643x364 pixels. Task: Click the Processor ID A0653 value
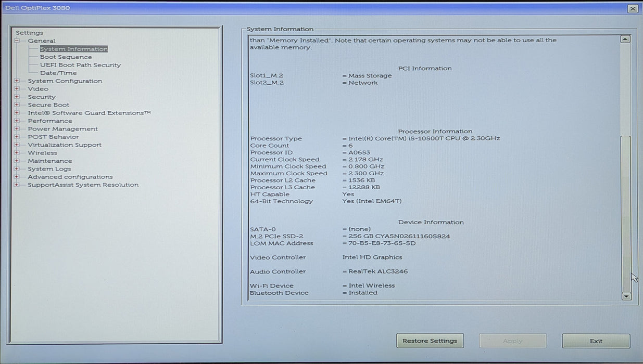(x=357, y=152)
